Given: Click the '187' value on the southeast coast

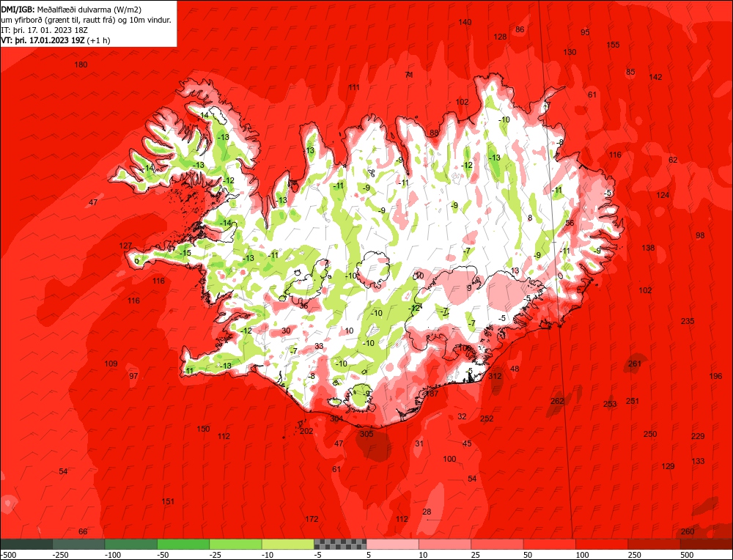Looking at the screenshot, I should pyautogui.click(x=432, y=394).
